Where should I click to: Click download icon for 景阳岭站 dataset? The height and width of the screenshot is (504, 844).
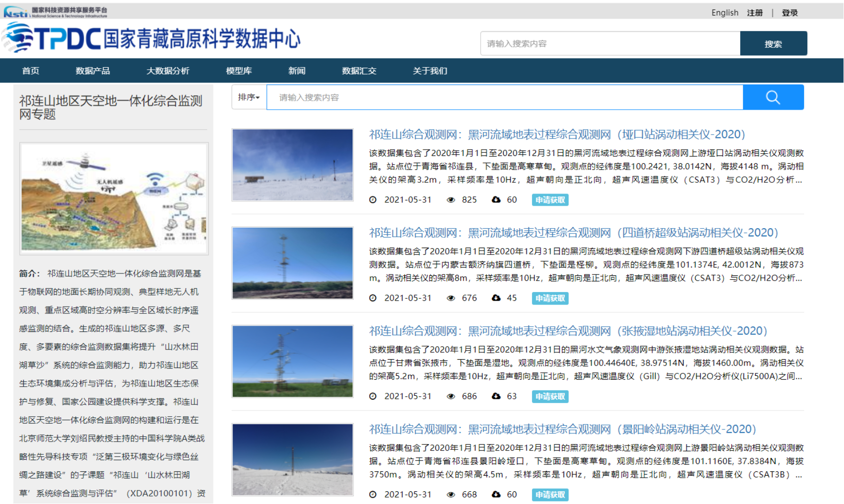point(496,494)
